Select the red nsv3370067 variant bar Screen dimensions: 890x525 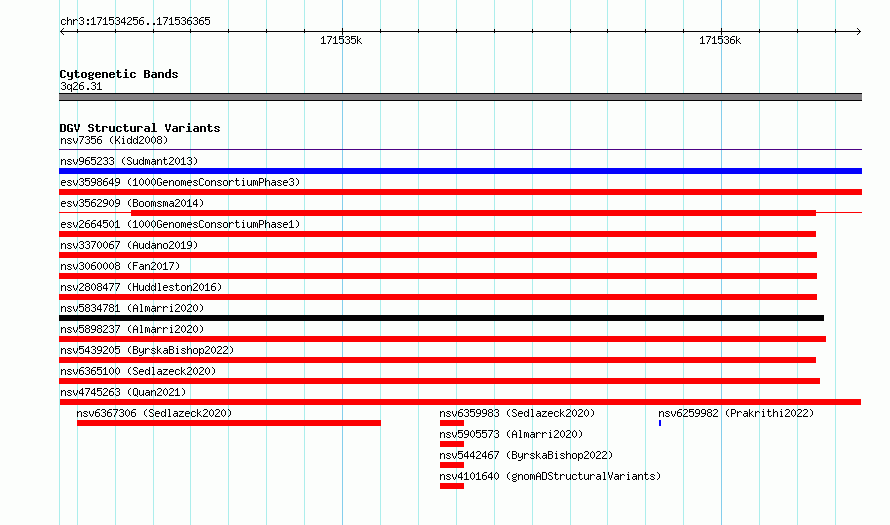pos(438,255)
